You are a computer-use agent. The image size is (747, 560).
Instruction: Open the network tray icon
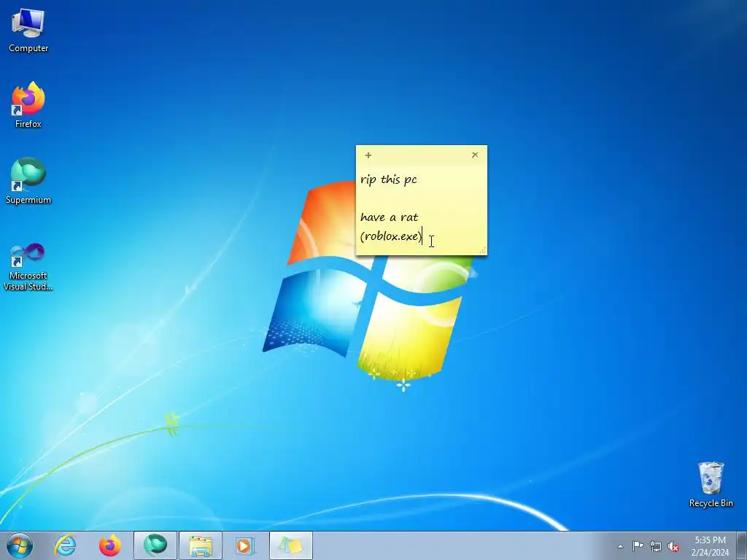click(x=656, y=546)
